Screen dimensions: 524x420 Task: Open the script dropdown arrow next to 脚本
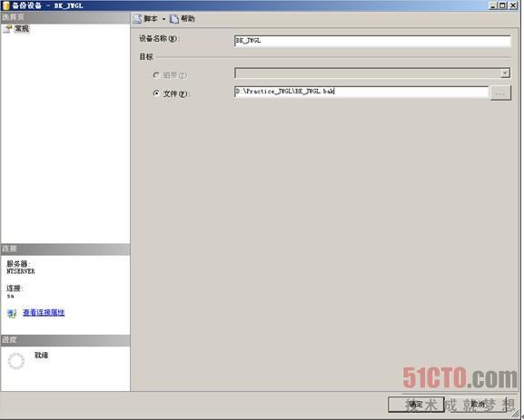(x=163, y=19)
